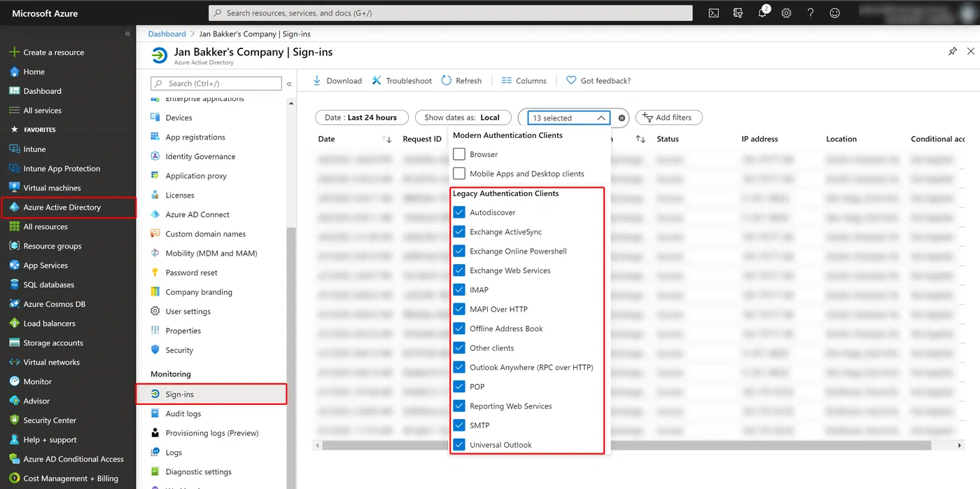Click Create a resource

click(x=53, y=52)
